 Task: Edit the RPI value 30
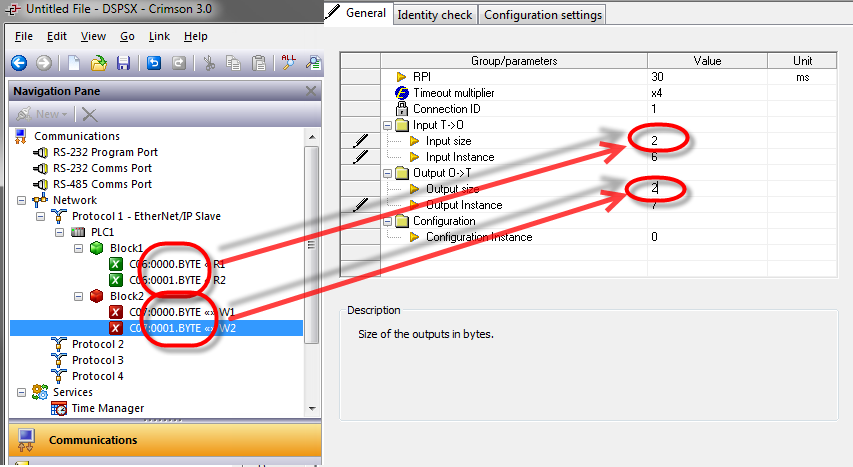(707, 77)
